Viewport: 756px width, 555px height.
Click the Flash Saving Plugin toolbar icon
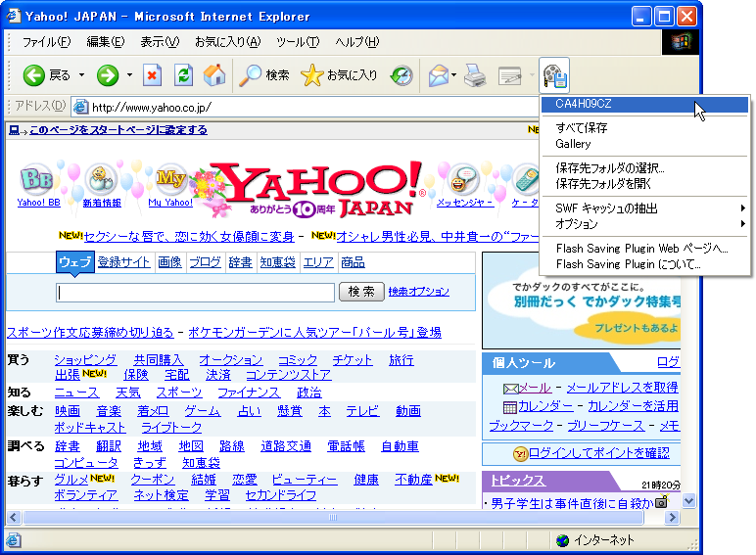pyautogui.click(x=554, y=75)
